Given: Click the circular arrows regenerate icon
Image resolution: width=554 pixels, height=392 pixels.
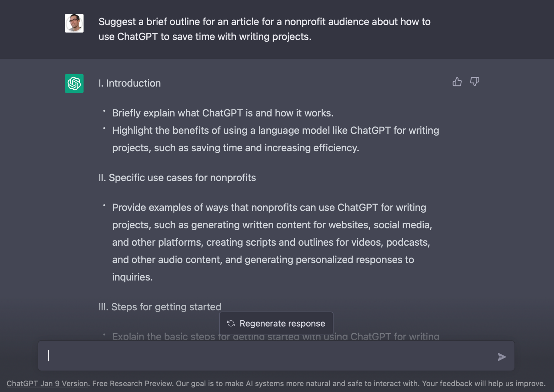Looking at the screenshot, I should pos(231,323).
